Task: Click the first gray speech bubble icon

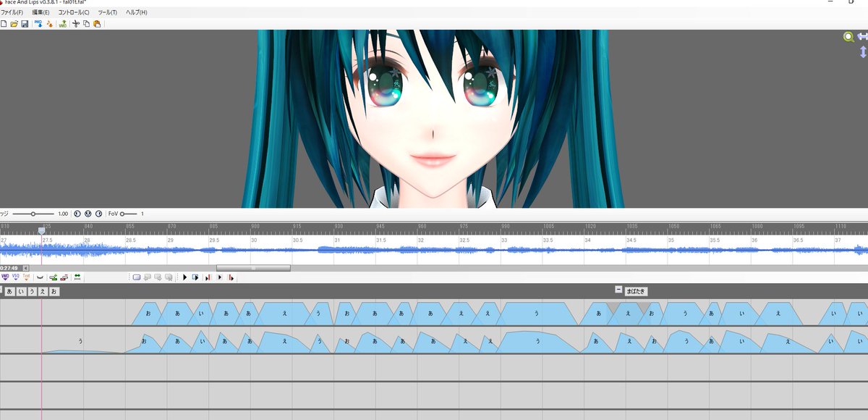Action: pyautogui.click(x=147, y=277)
